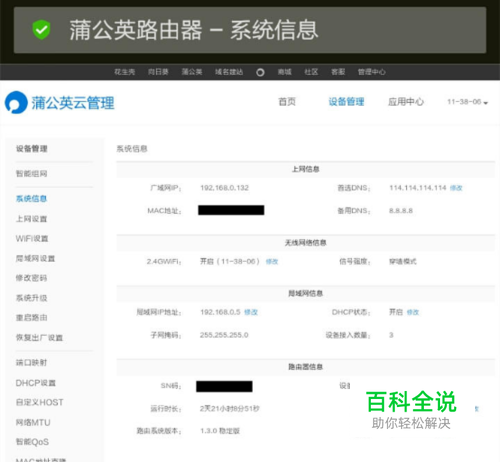Open 系统升级 in the sidebar

click(x=32, y=298)
